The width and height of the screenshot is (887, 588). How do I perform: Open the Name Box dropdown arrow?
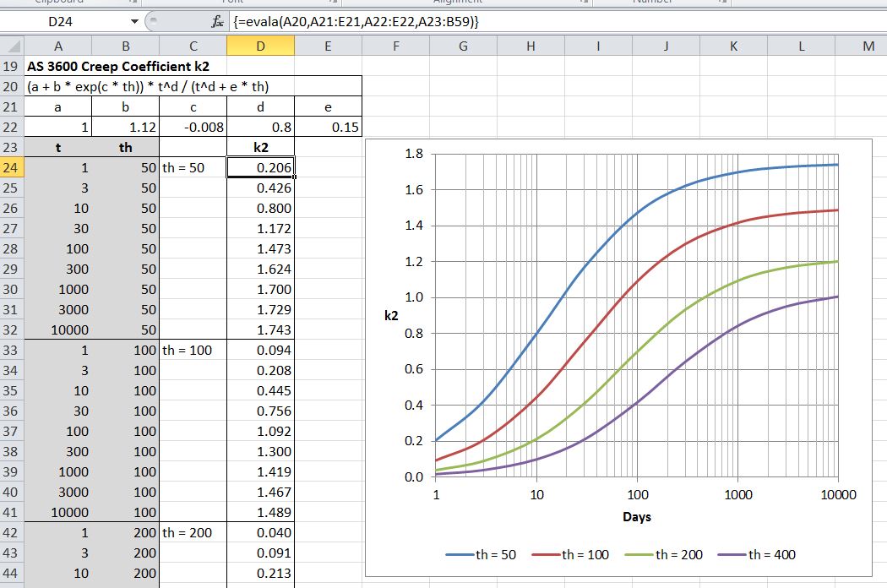tap(134, 21)
